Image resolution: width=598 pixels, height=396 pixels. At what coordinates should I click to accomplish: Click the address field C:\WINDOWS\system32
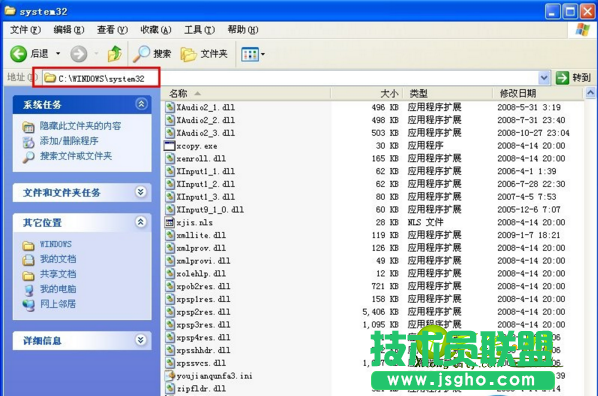[290, 78]
